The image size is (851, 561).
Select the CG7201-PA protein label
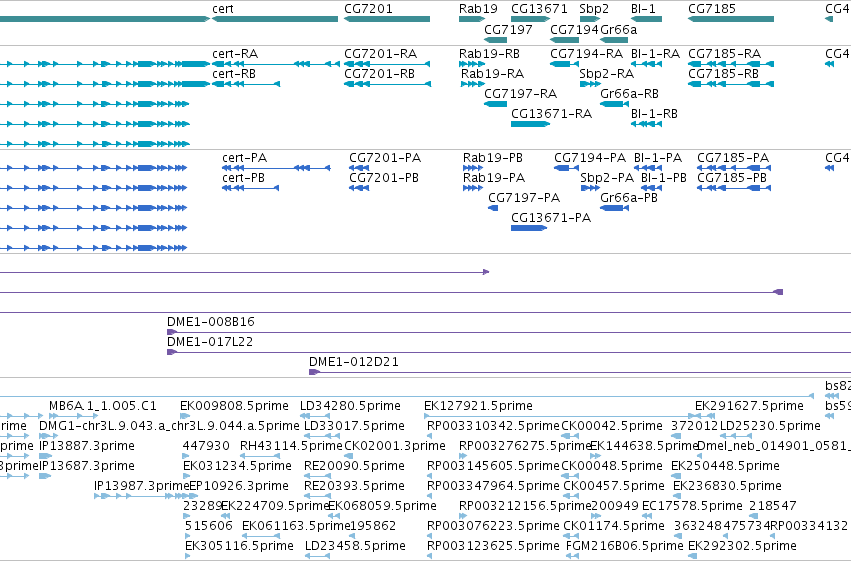tap(385, 158)
